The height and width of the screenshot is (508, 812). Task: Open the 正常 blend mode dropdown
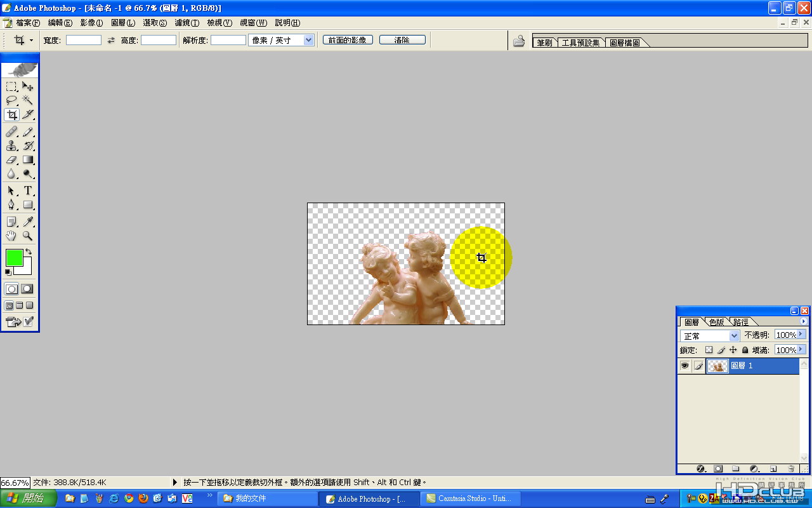point(710,335)
